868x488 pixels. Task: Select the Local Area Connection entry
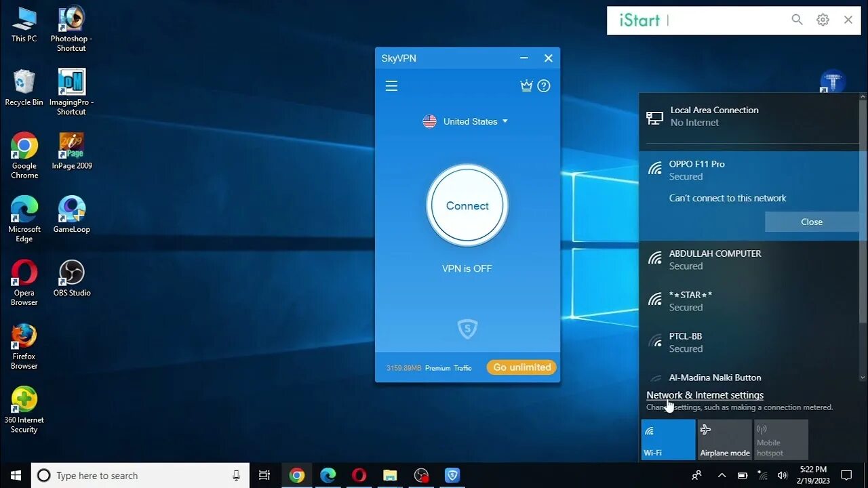pos(749,117)
